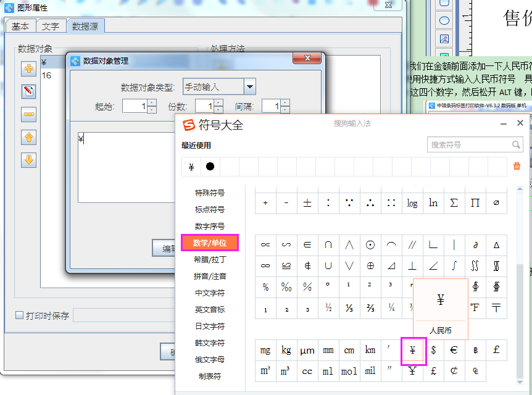The image size is (532, 395).
Task: Select the ellipse drawing tool in the toolbar
Action: click(444, 20)
